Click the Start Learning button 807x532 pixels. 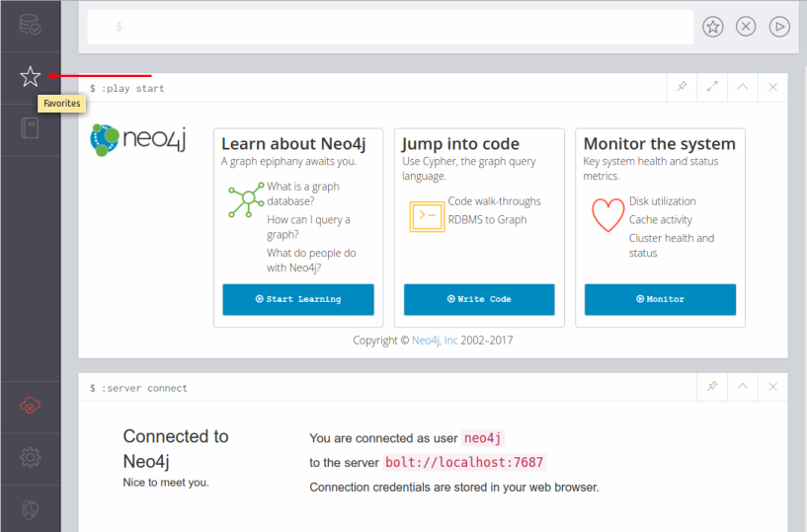tap(297, 299)
